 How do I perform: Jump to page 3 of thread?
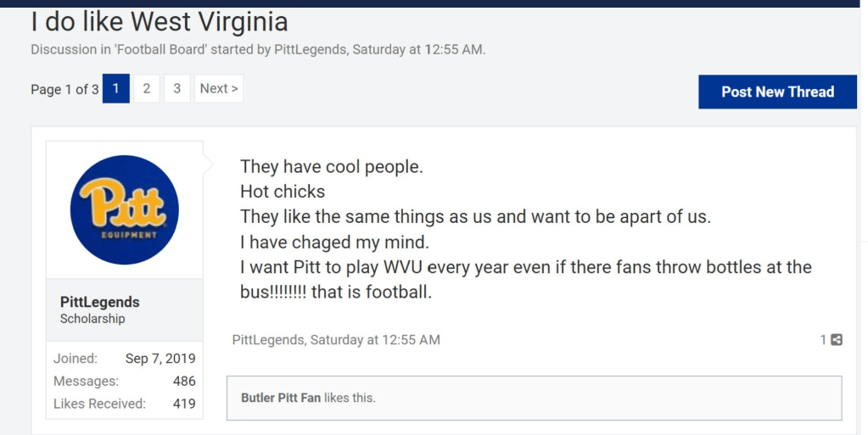(176, 88)
